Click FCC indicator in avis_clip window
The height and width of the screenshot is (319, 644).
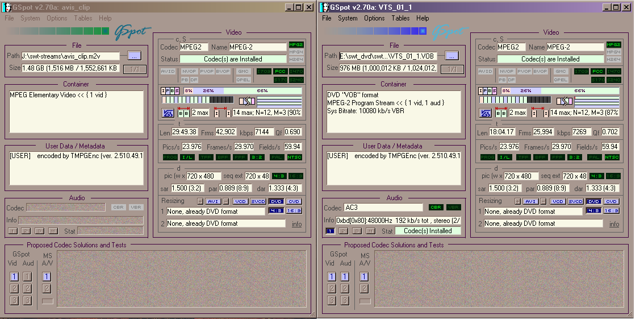280,72
